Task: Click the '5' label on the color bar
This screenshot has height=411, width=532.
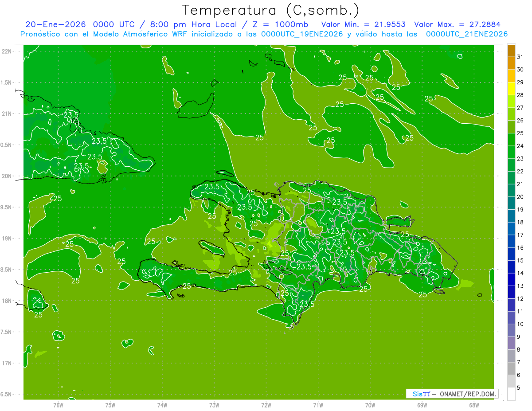Action: point(519,388)
